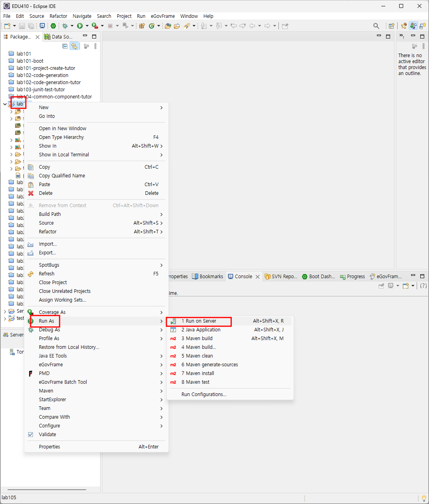Screen dimensions: 429x504
Task: Open dropdown arrow beside Debug icon
Action: pos(72,26)
